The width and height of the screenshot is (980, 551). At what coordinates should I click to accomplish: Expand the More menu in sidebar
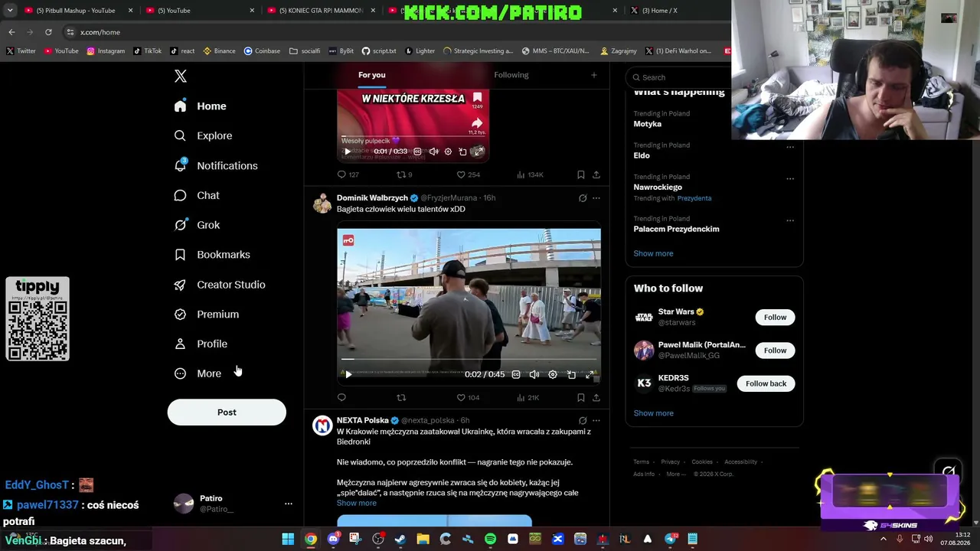tap(198, 373)
